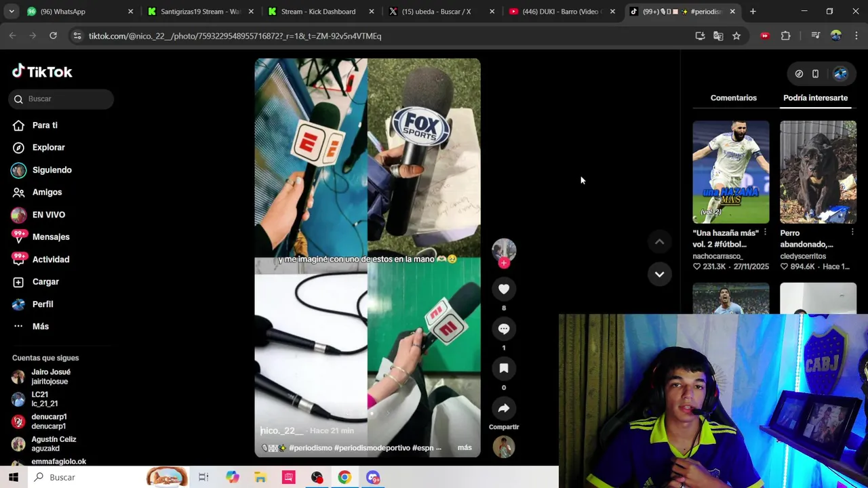Open options for 'Perro abandonado' video

tap(852, 232)
